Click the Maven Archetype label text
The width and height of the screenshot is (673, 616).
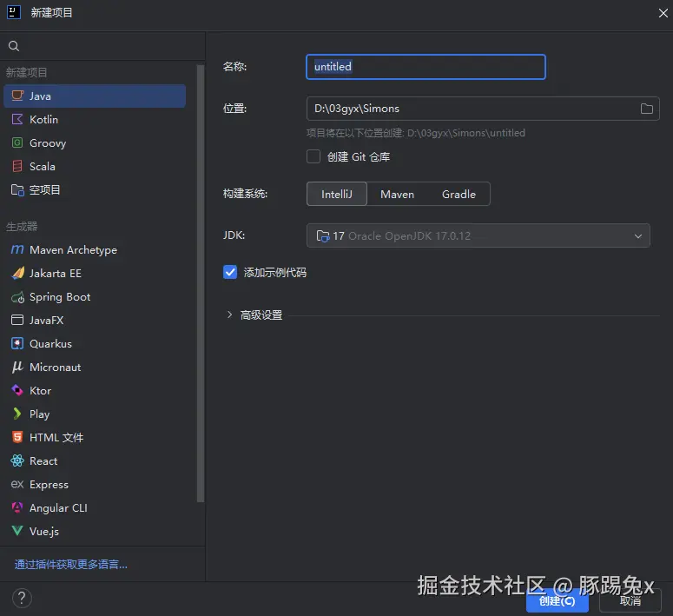click(73, 249)
